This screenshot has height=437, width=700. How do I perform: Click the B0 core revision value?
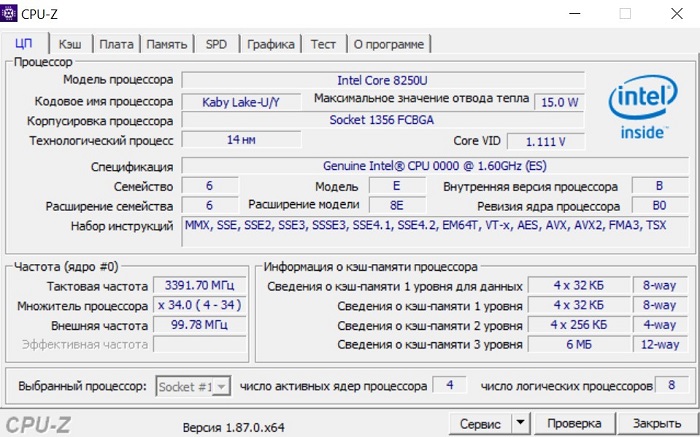[x=660, y=205]
